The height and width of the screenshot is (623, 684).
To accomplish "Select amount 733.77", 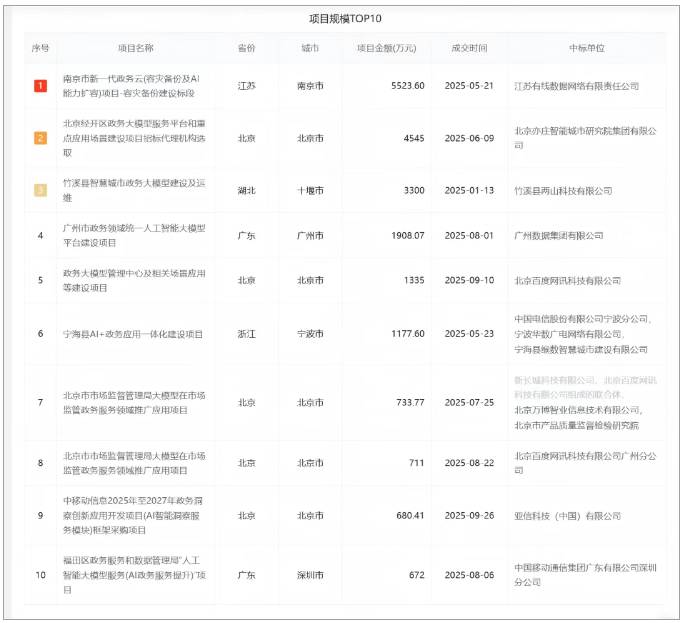I will tap(410, 402).
